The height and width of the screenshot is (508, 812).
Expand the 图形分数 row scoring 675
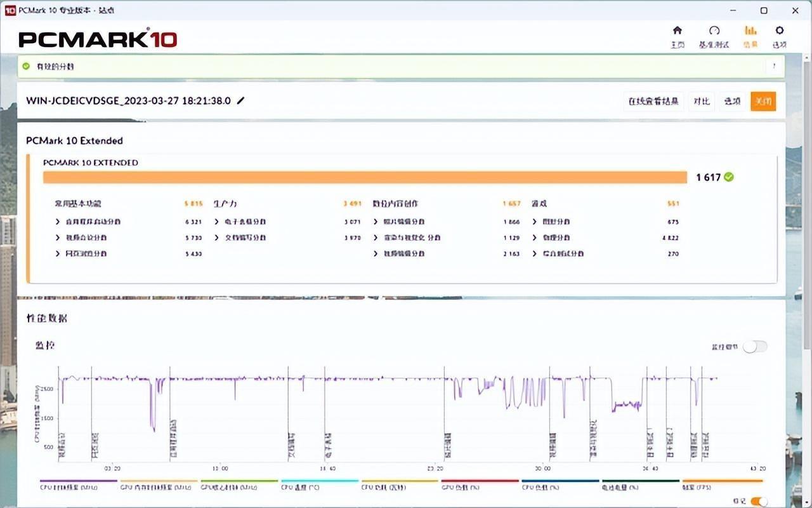[x=606, y=222]
